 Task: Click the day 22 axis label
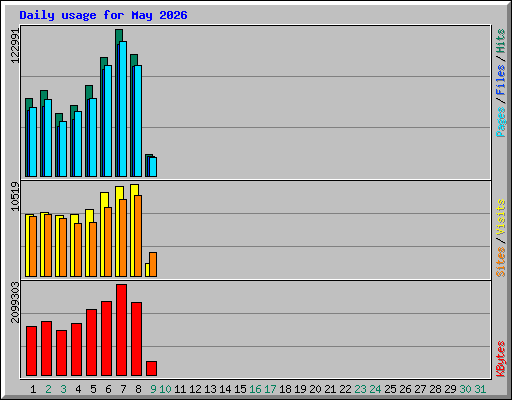(x=345, y=389)
